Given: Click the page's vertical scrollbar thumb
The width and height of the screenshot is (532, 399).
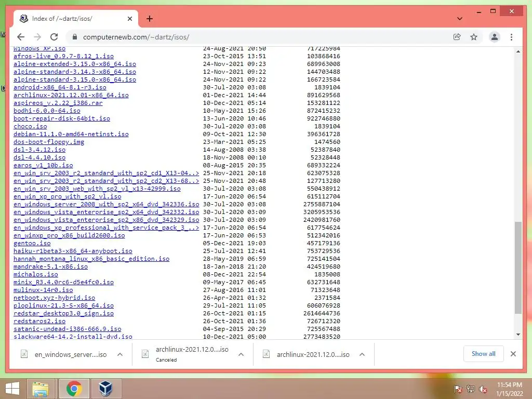Looking at the screenshot, I should pyautogui.click(x=518, y=268).
